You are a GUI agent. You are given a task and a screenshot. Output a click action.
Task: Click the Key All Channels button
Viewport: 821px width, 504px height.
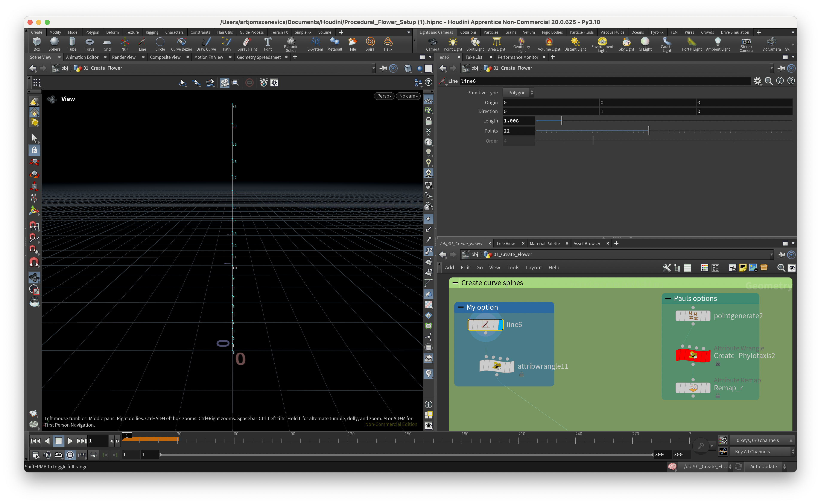point(752,452)
